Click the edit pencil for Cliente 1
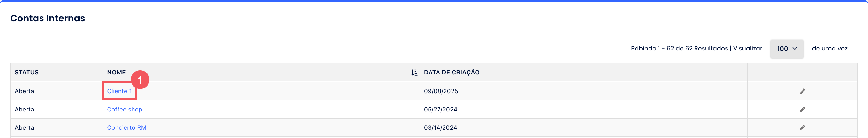868x138 pixels. click(802, 91)
